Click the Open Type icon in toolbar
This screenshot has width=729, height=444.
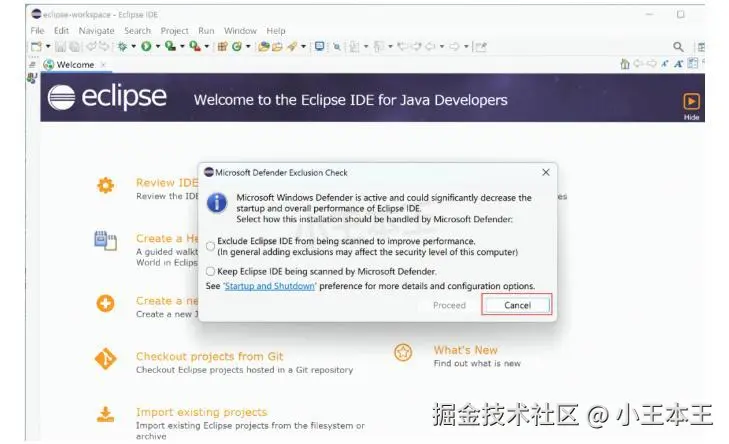pos(264,46)
